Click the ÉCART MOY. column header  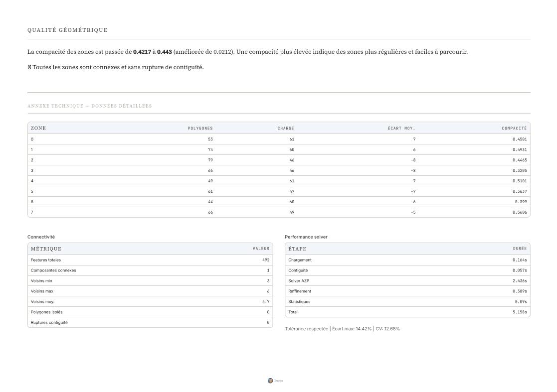401,129
